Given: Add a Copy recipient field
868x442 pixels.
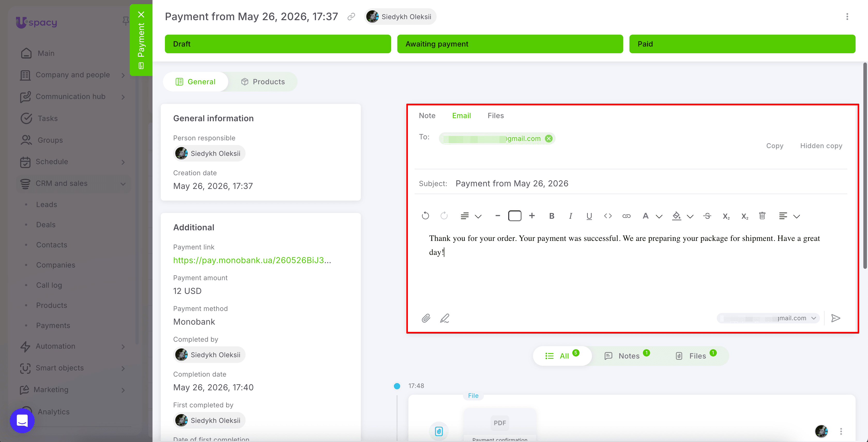Looking at the screenshot, I should coord(775,146).
